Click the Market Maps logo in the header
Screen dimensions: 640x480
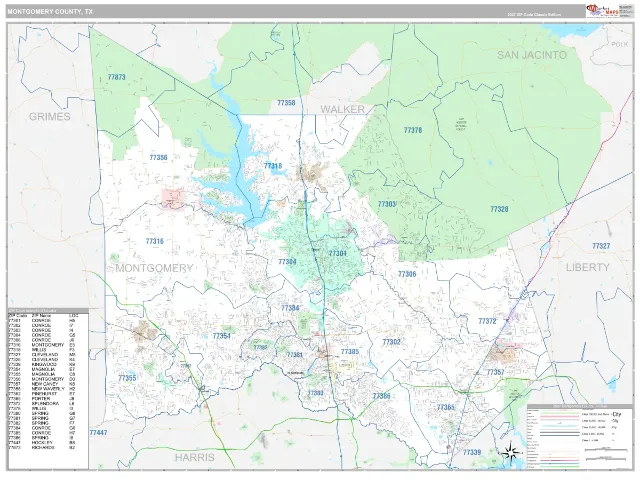[602, 11]
